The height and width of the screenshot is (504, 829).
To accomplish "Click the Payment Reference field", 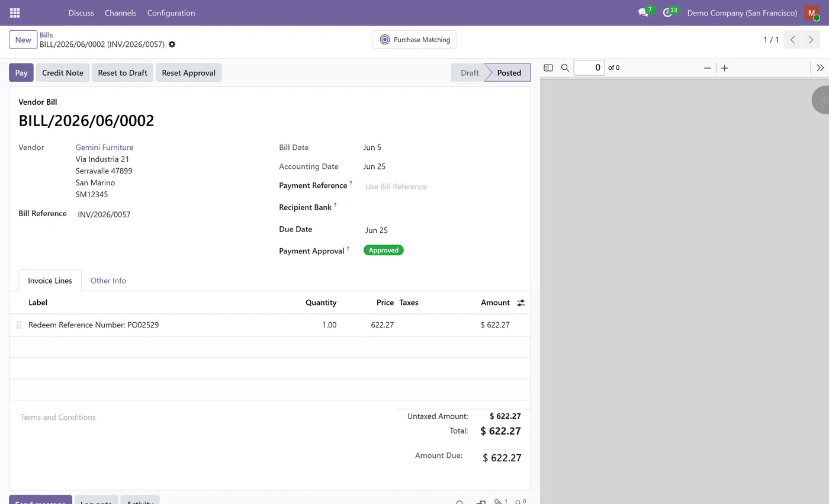I will coord(442,187).
